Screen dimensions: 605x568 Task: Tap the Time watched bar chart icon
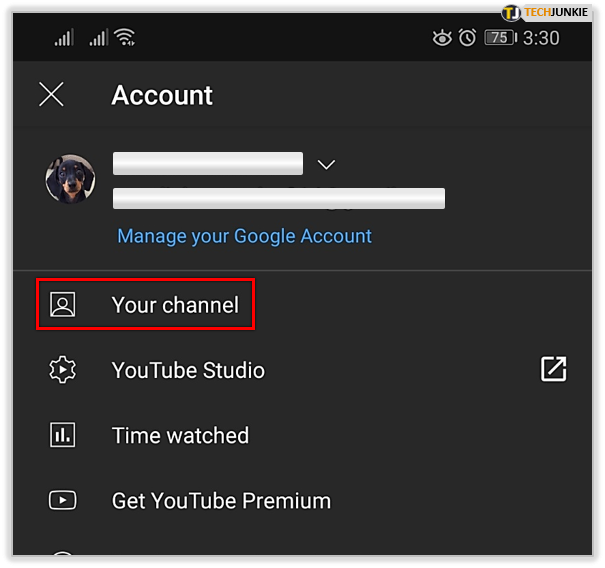point(63,435)
